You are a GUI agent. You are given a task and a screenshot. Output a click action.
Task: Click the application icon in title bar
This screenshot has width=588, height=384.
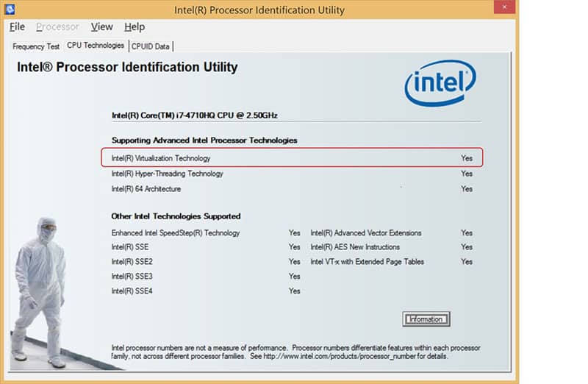tap(10, 9)
